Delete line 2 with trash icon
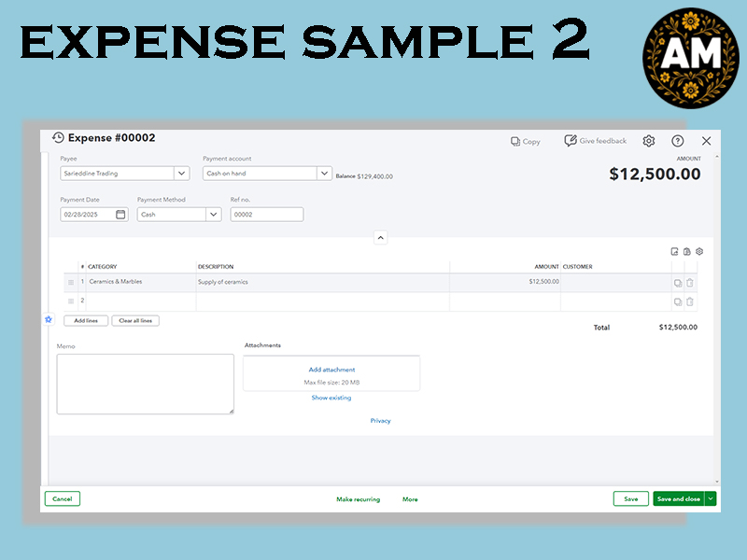 (689, 301)
